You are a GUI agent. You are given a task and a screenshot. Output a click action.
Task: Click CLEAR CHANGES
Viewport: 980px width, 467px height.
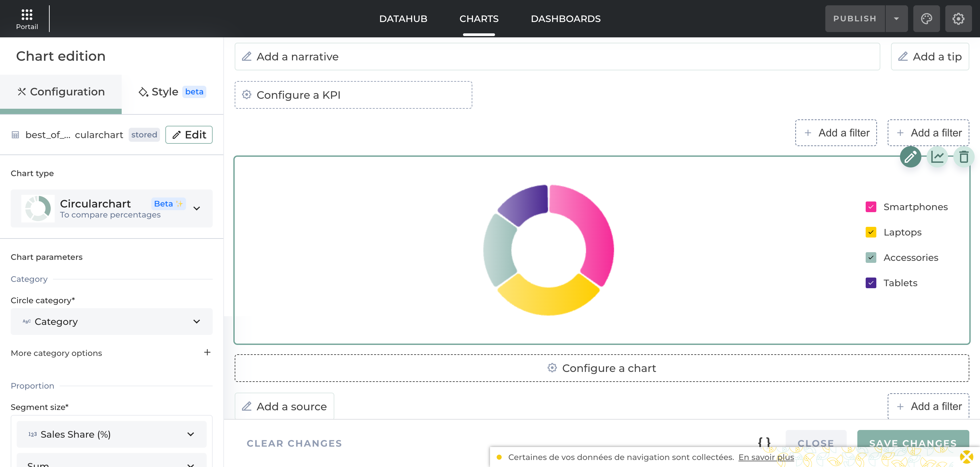(x=294, y=443)
